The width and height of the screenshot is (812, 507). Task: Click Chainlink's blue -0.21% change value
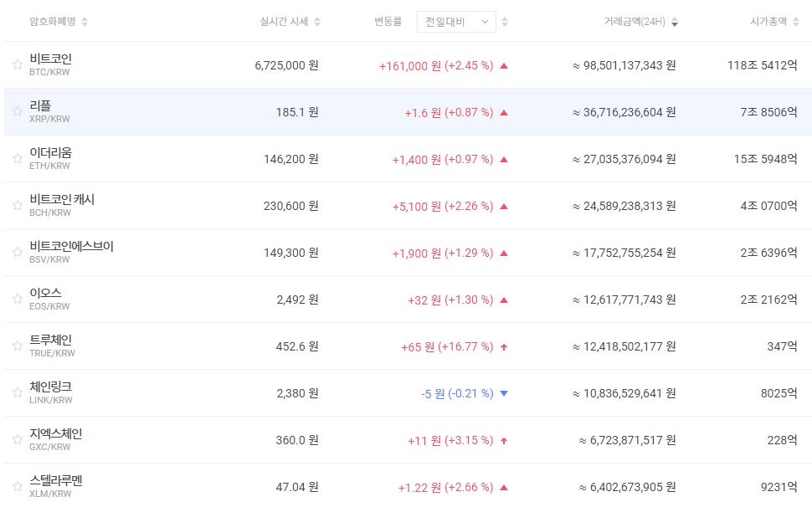[457, 393]
